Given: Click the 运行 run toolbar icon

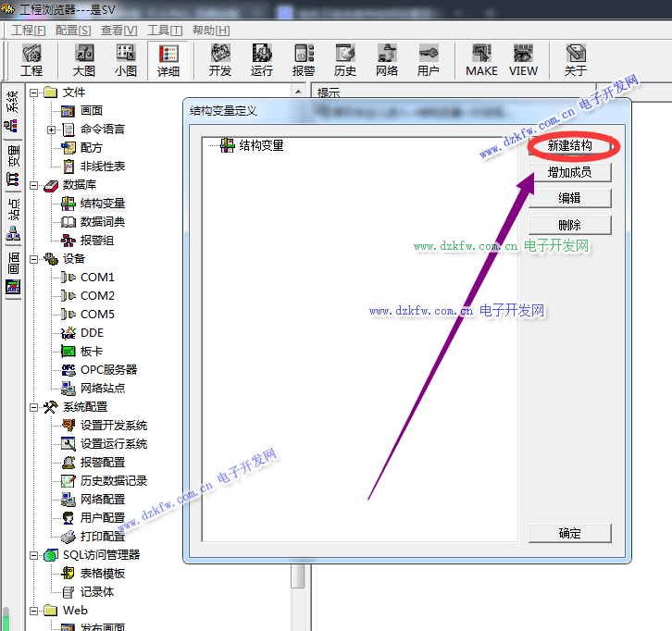Looking at the screenshot, I should coord(262,60).
